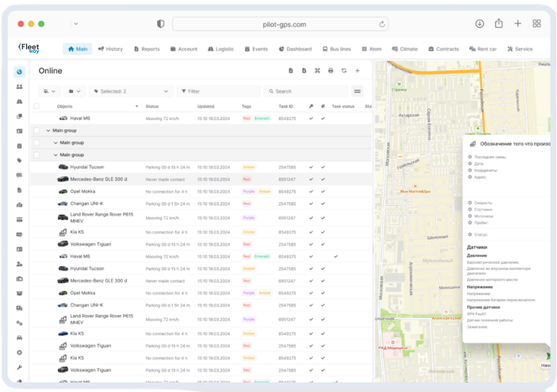Click the first document export icon
The image size is (557, 392).
tap(291, 71)
